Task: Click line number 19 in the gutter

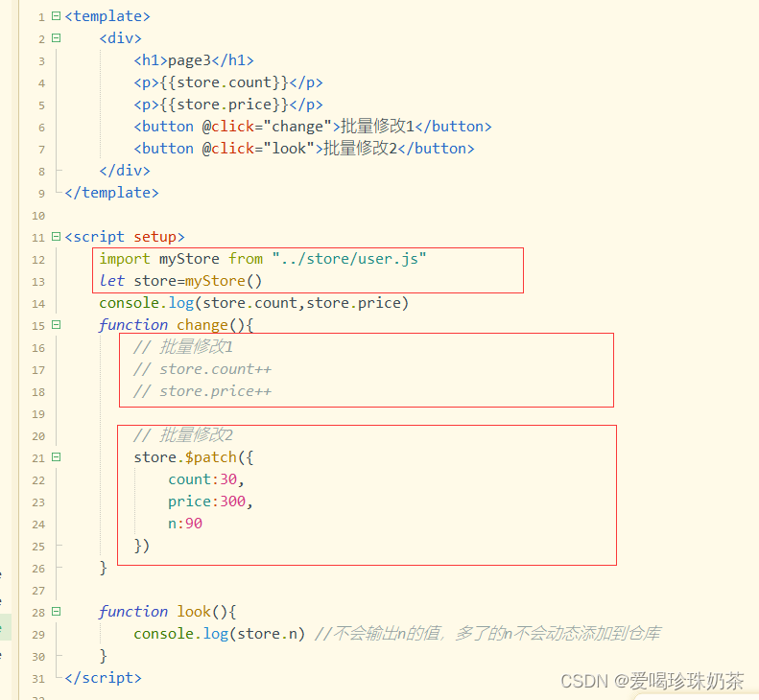Action: coord(38,414)
